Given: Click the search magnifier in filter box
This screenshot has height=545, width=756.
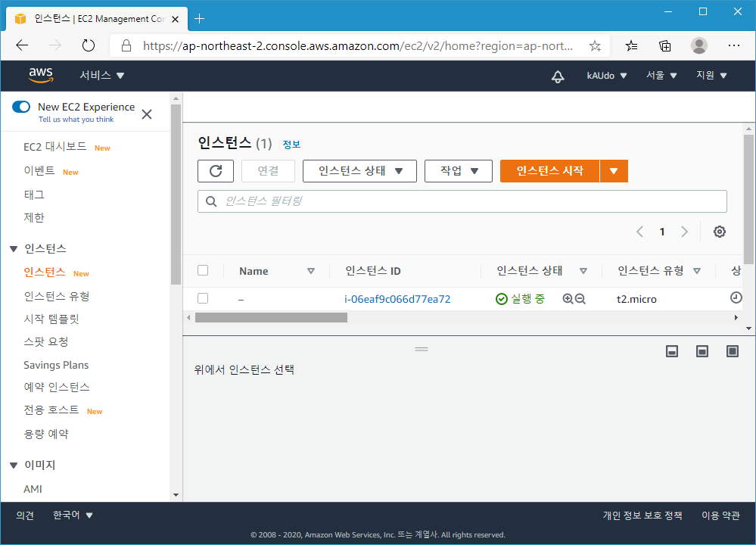Looking at the screenshot, I should 211,201.
